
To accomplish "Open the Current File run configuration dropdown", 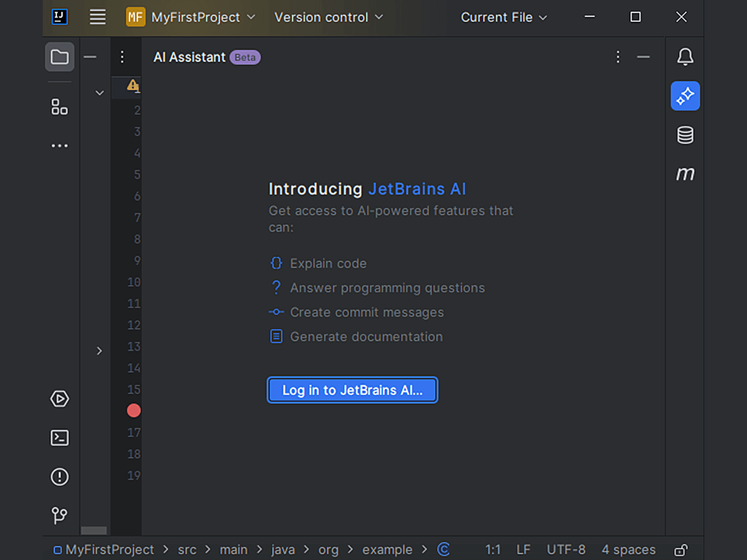I will 503,17.
